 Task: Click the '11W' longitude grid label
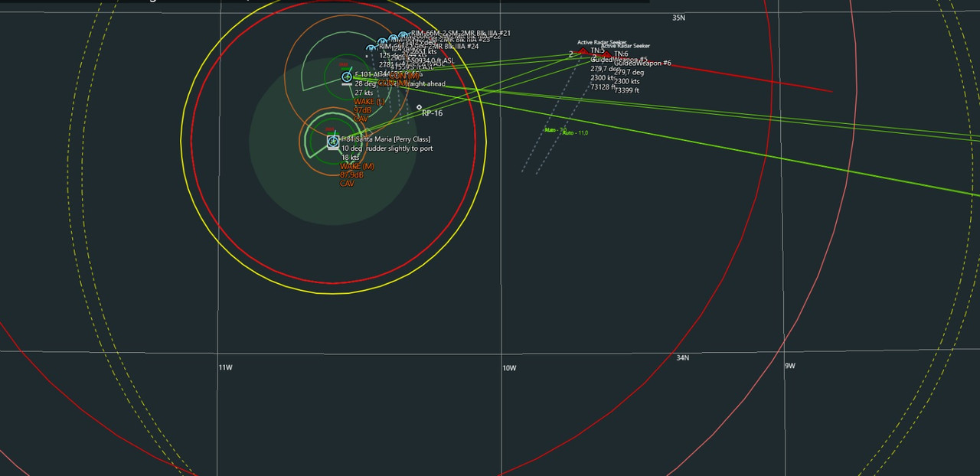[225, 368]
